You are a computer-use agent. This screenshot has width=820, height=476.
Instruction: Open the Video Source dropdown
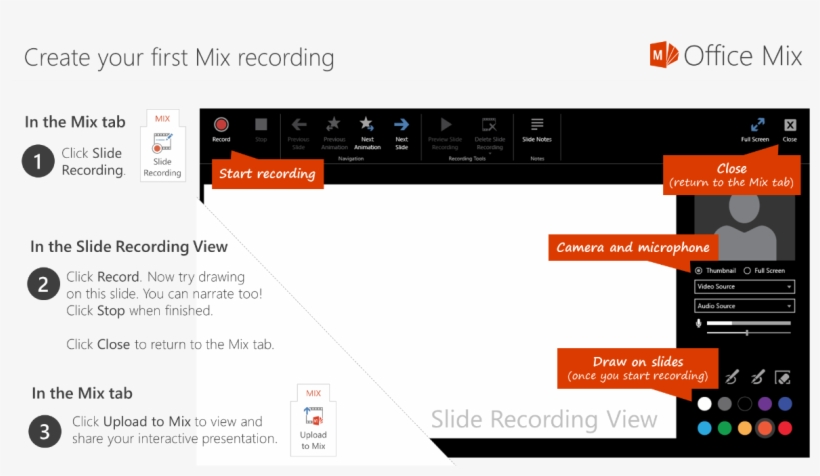744,287
